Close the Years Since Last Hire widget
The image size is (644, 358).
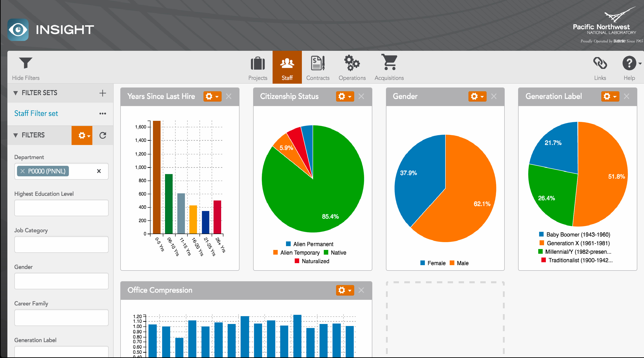[x=229, y=96]
